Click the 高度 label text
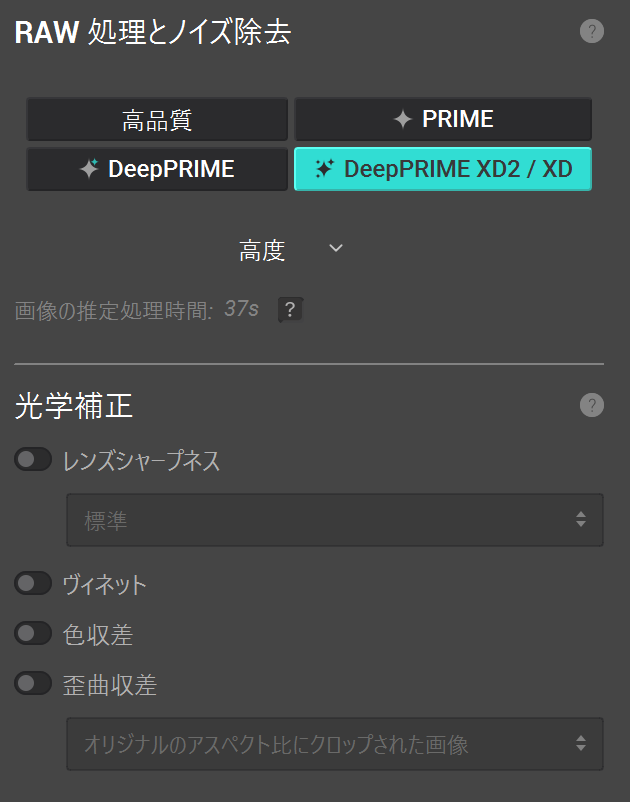630x802 pixels. tap(262, 250)
